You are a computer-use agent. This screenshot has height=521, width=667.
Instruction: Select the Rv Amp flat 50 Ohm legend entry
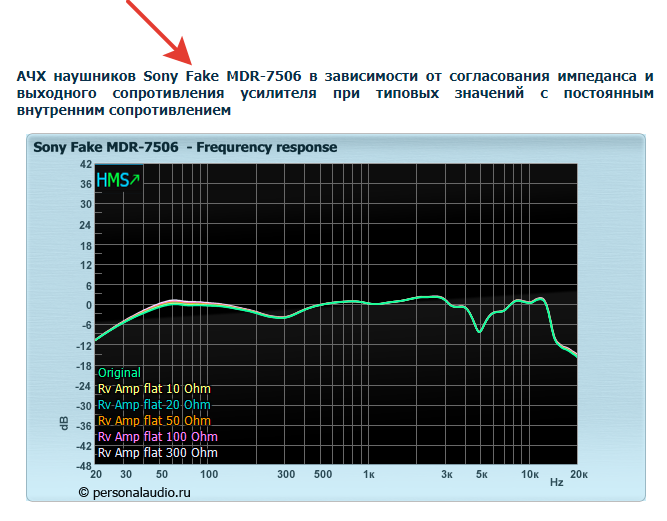(154, 421)
